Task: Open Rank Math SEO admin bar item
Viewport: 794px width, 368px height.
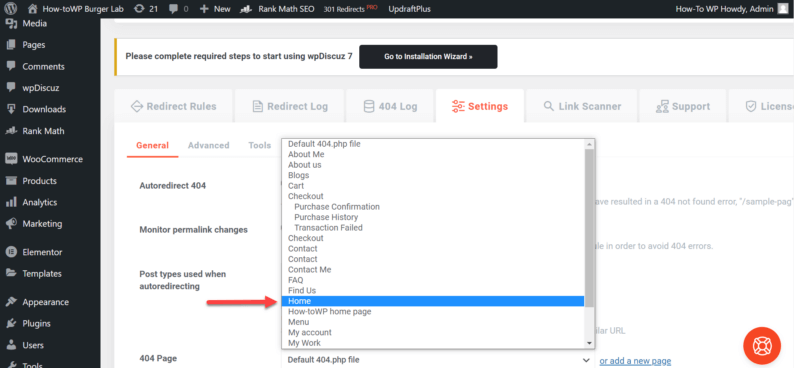Action: coord(278,9)
